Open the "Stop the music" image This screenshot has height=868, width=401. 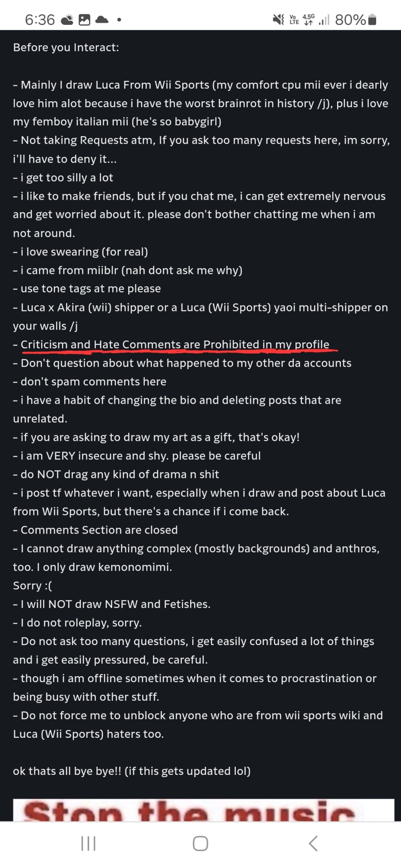203,810
